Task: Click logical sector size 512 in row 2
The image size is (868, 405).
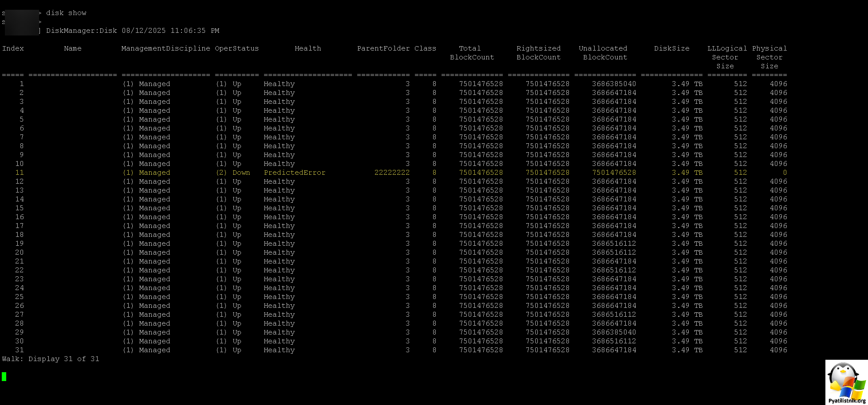Action: 741,93
